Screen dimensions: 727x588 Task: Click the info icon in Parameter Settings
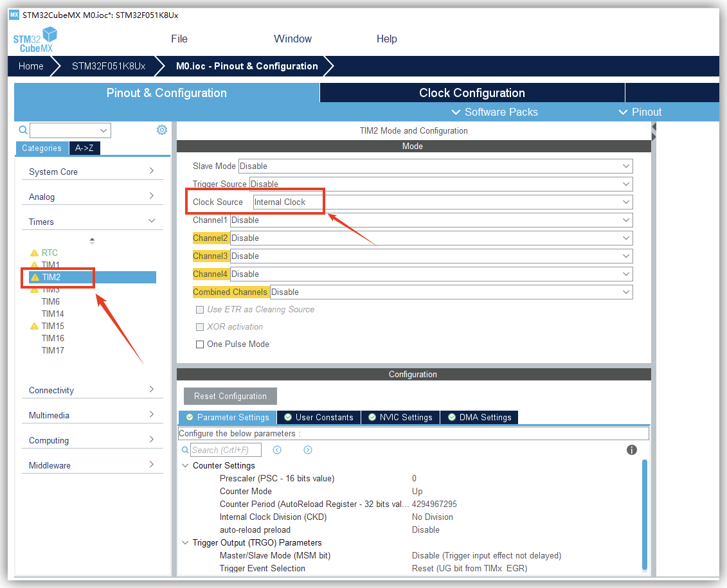click(631, 450)
